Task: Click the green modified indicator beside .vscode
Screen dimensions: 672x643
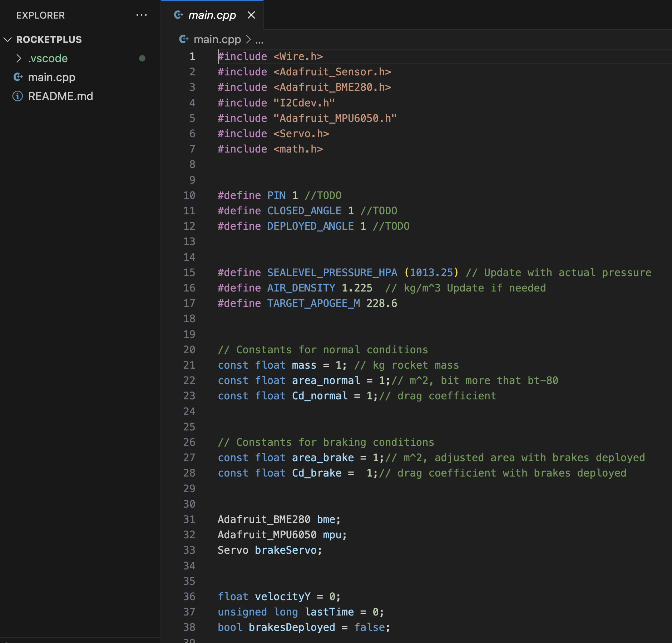Action: point(142,58)
